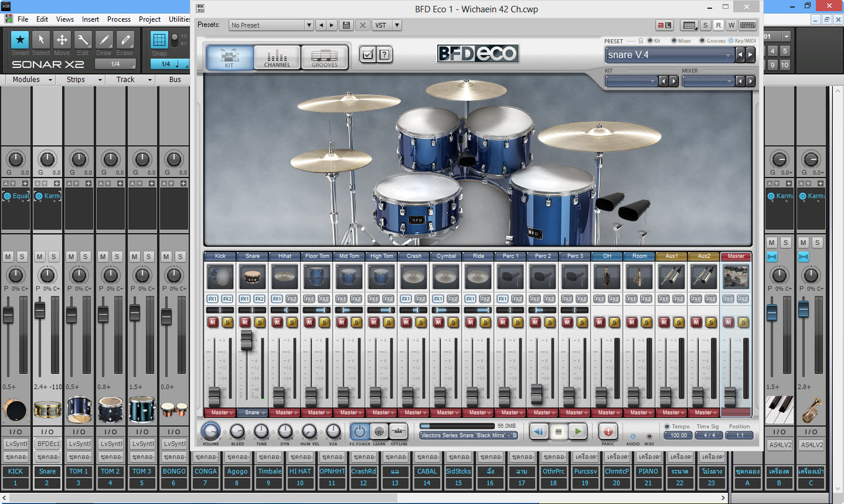Image resolution: width=844 pixels, height=504 pixels.
Task: Solo the Kick channel in BFD mixer
Action: pos(227,322)
